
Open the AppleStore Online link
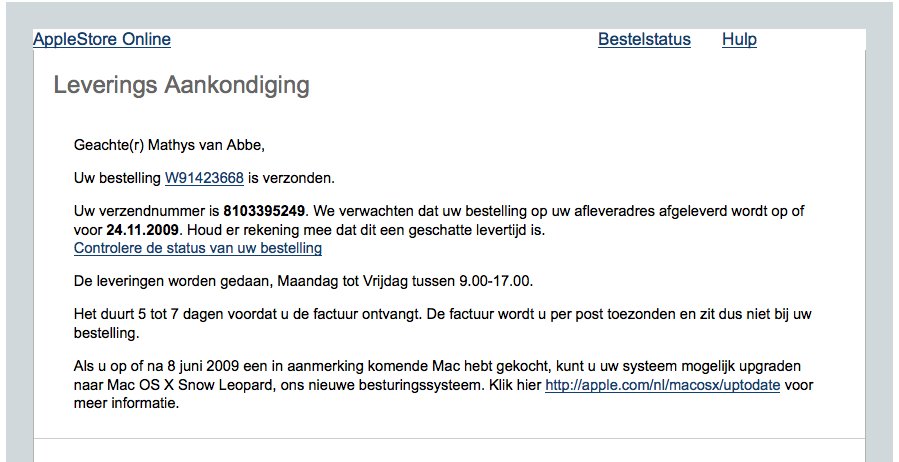pos(102,40)
